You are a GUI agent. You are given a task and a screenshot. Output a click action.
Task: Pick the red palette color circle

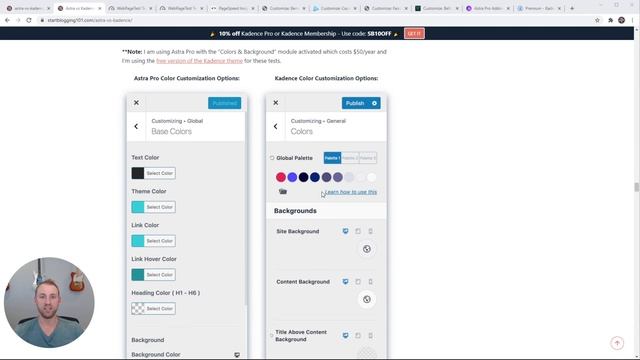click(x=281, y=177)
